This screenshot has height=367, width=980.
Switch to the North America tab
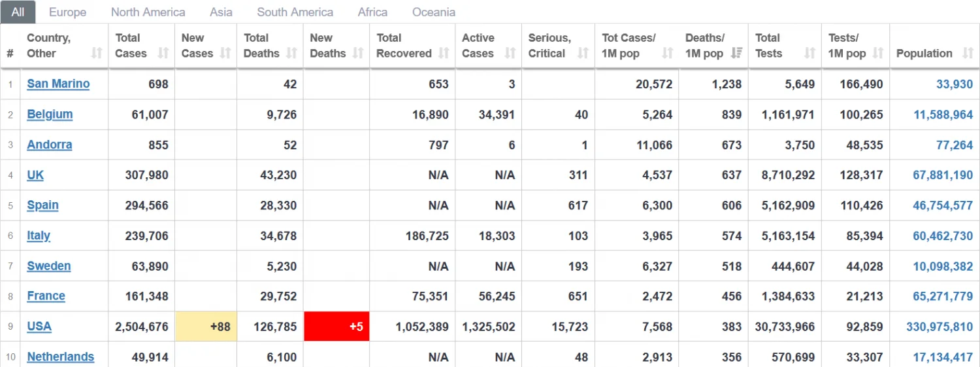pos(148,12)
